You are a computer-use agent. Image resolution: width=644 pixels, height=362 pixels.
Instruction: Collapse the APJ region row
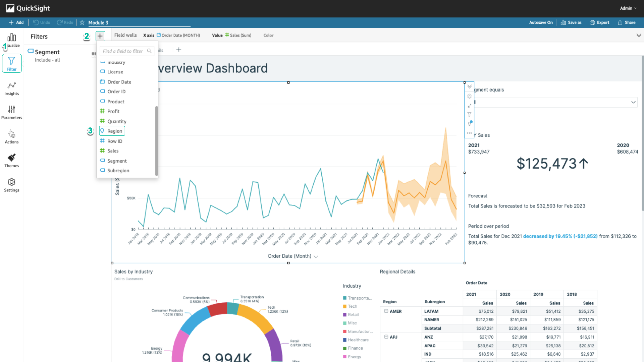(x=386, y=337)
